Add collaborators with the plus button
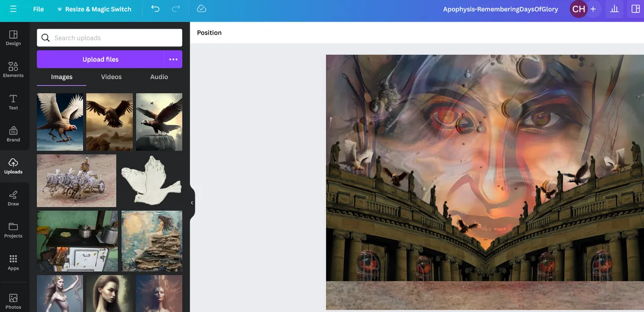 click(593, 9)
